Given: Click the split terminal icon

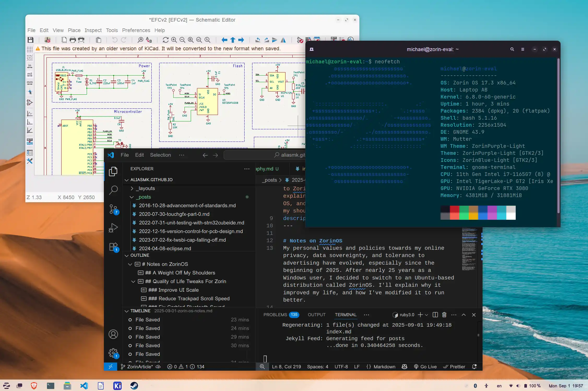Looking at the screenshot, I should [x=435, y=315].
